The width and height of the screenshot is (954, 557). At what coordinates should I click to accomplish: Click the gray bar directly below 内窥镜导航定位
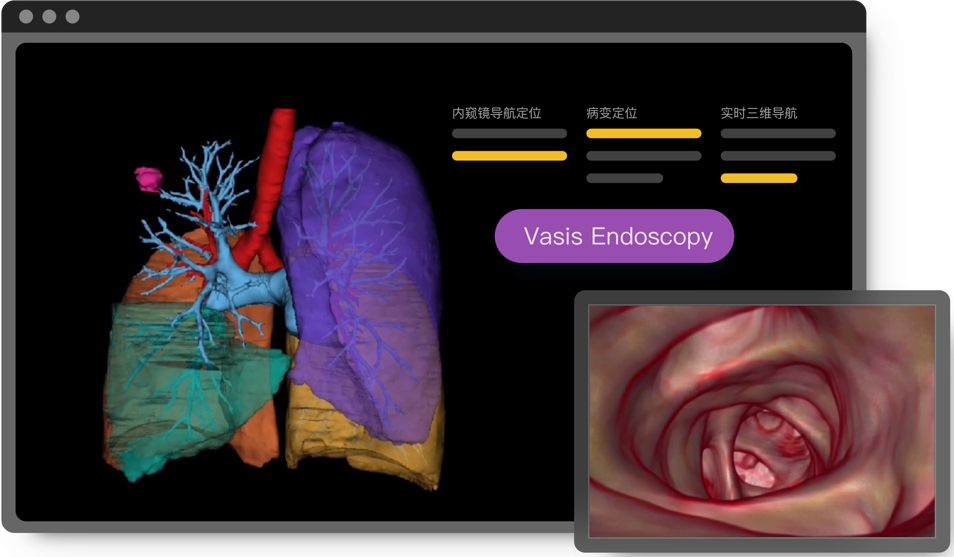pyautogui.click(x=509, y=133)
